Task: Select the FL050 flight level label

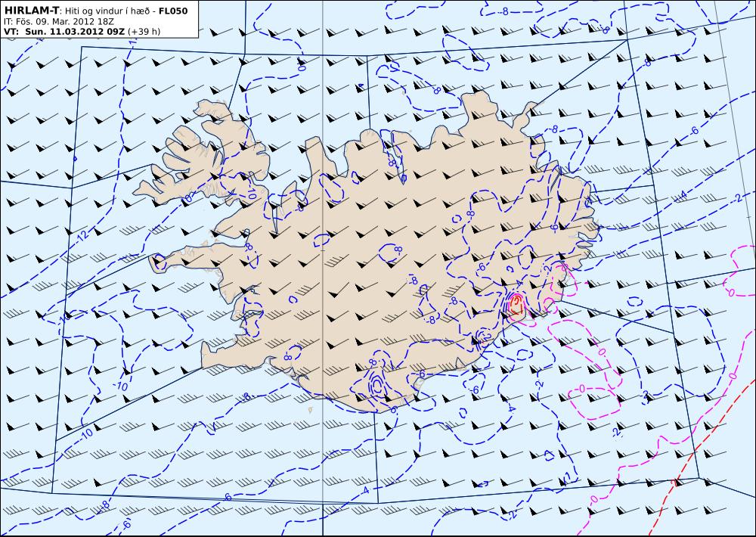Action: click(x=173, y=11)
